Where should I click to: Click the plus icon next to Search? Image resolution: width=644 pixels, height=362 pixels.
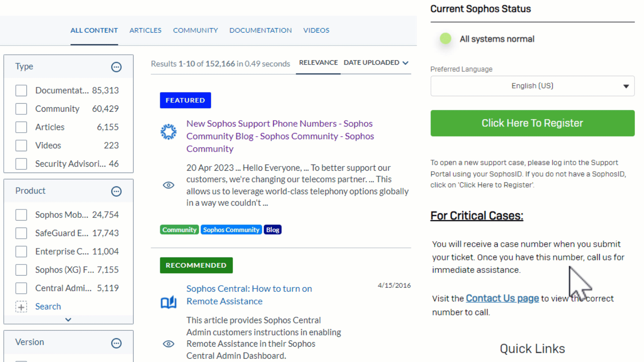tap(21, 306)
